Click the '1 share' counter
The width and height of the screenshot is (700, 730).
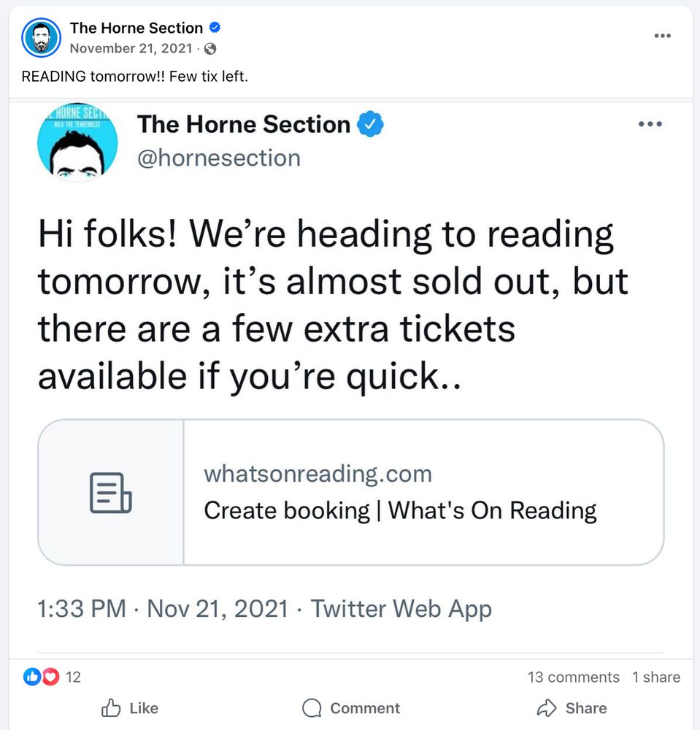[x=655, y=677]
